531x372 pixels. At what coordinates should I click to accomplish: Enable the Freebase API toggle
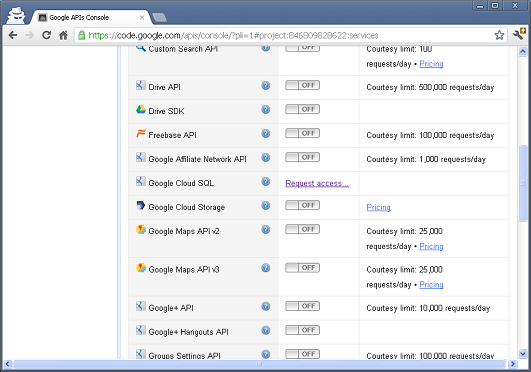pyautogui.click(x=302, y=133)
